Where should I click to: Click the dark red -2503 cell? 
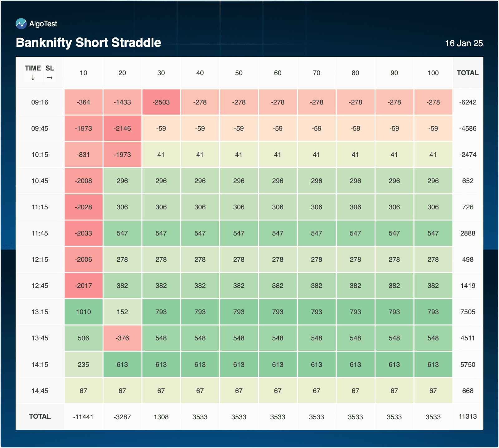coord(161,102)
